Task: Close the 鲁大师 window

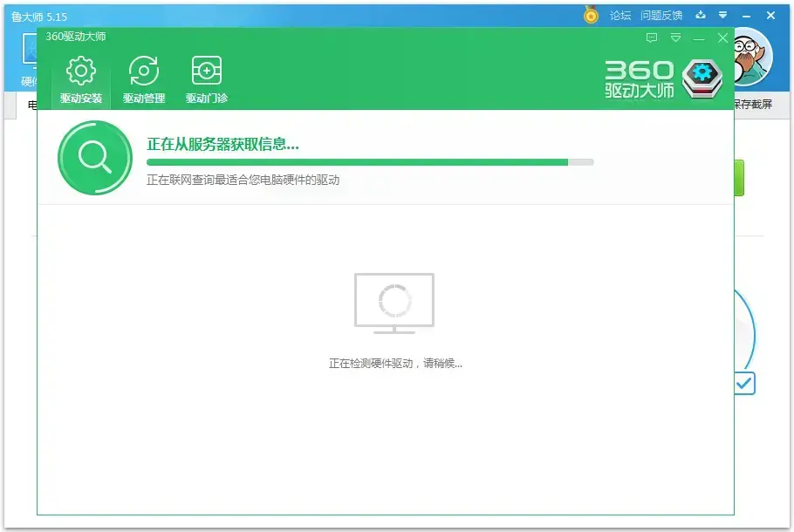Action: coord(770,15)
